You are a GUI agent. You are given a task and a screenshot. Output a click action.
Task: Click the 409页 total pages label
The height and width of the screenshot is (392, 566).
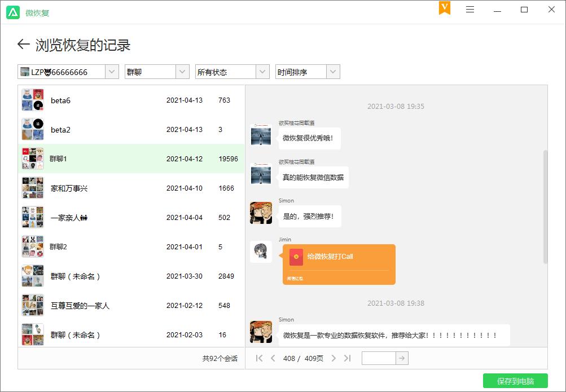pyautogui.click(x=314, y=358)
